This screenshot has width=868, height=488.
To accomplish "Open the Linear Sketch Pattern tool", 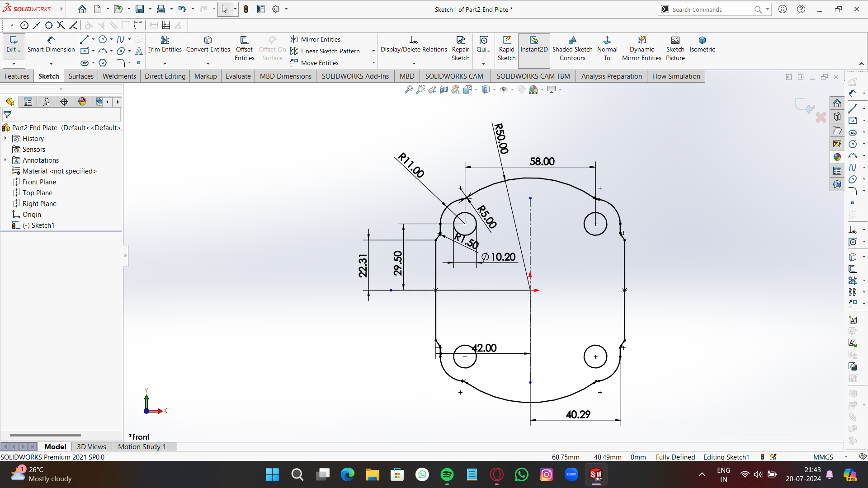I will (x=325, y=51).
